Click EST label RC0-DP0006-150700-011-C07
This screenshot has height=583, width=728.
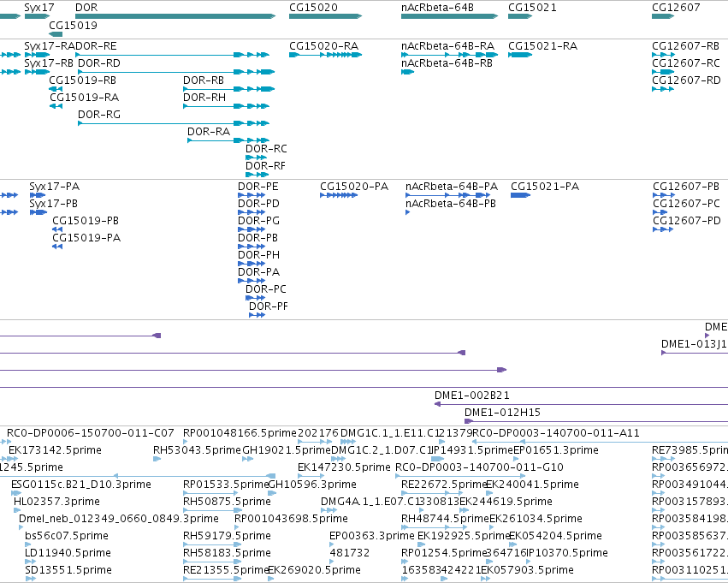point(91,433)
